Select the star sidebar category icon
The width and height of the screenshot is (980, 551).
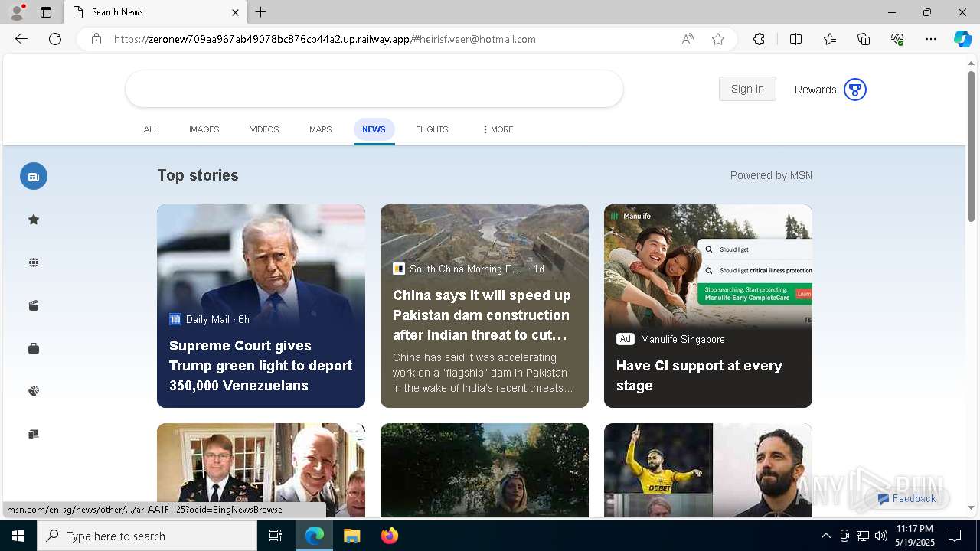(34, 220)
